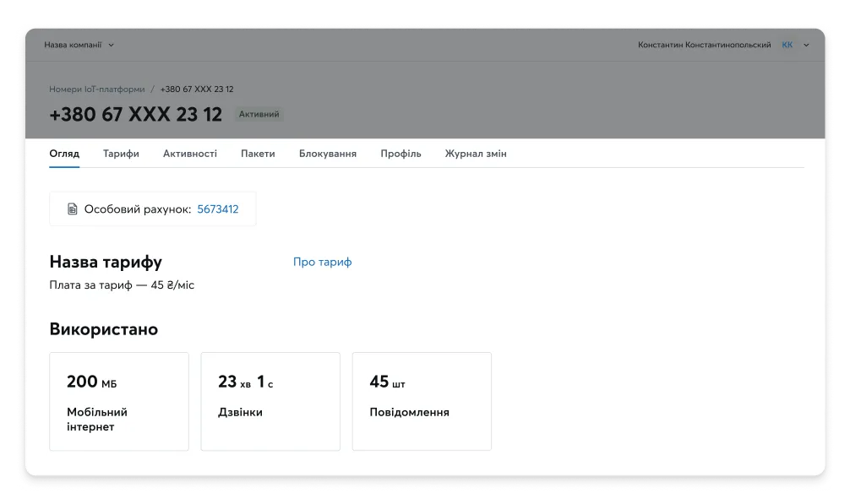Open the Блокування tab
The height and width of the screenshot is (504, 850).
point(328,154)
